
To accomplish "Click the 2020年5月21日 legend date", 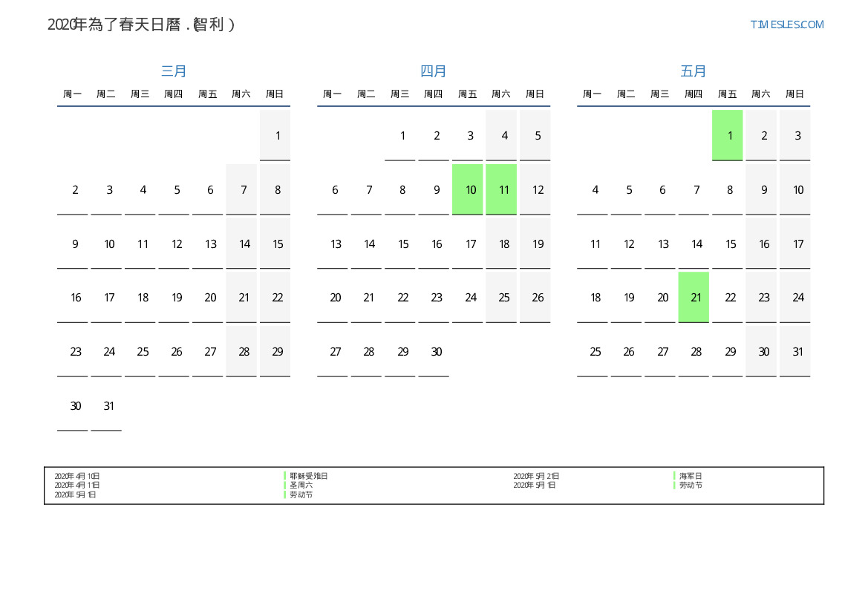I will (x=536, y=476).
